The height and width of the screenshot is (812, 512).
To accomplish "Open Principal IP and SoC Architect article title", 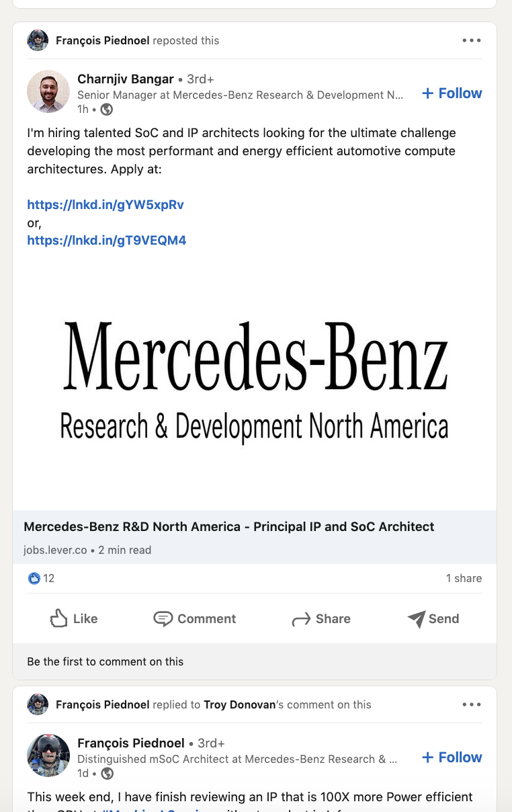I will pos(229,527).
